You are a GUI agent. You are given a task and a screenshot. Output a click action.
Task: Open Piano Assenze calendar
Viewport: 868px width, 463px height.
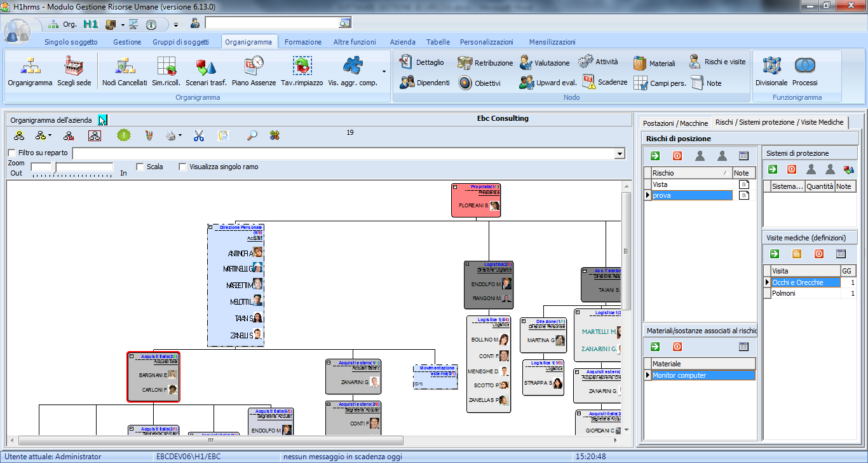point(254,71)
